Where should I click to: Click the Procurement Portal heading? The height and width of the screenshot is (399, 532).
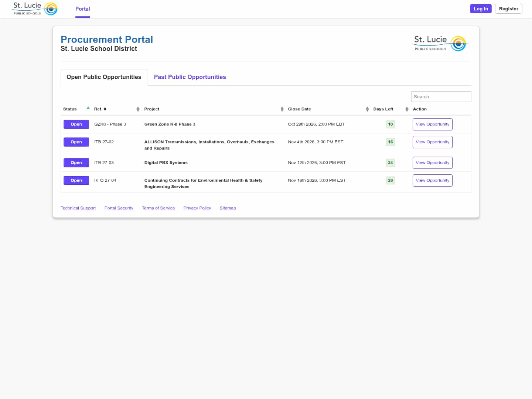(107, 40)
